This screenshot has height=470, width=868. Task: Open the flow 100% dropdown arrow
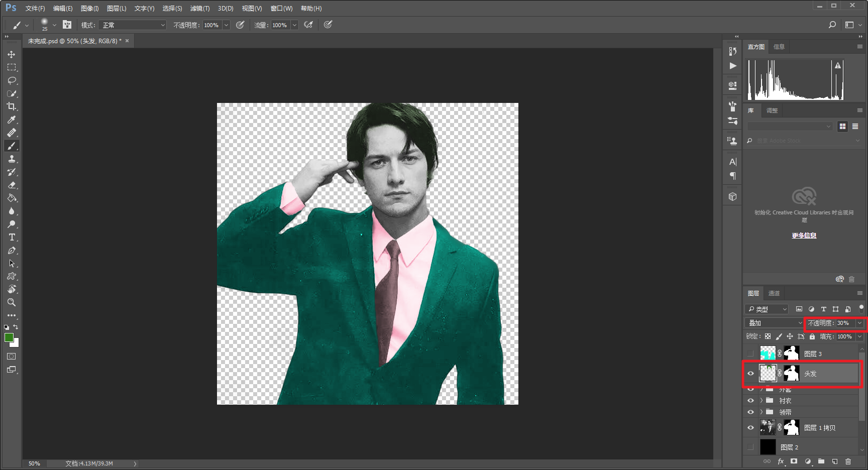pos(294,25)
